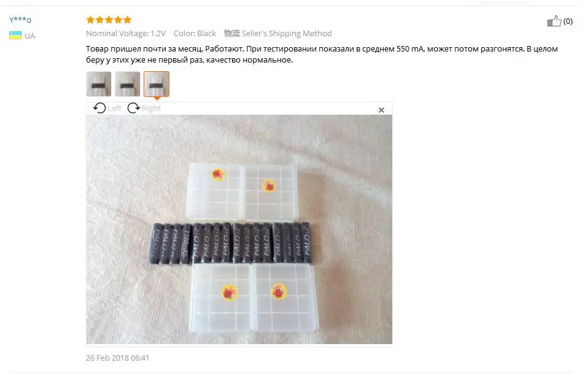The height and width of the screenshot is (376, 588).
Task: Select the highlighted third photo thumbnail
Action: pyautogui.click(x=157, y=84)
